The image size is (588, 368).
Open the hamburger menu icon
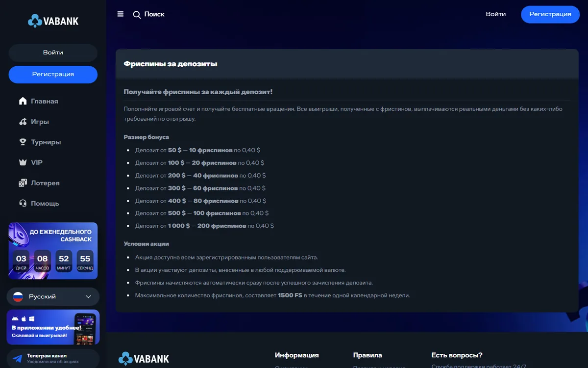tap(121, 14)
